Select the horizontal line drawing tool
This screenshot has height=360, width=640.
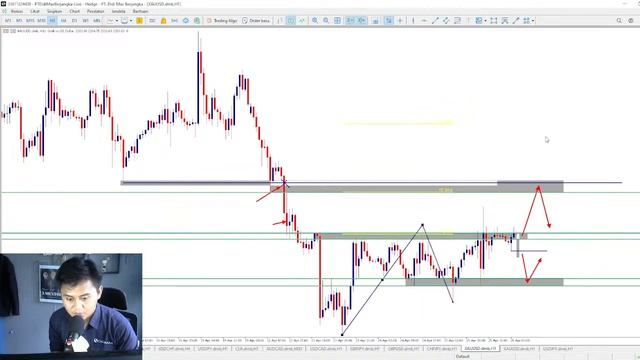tap(424, 20)
